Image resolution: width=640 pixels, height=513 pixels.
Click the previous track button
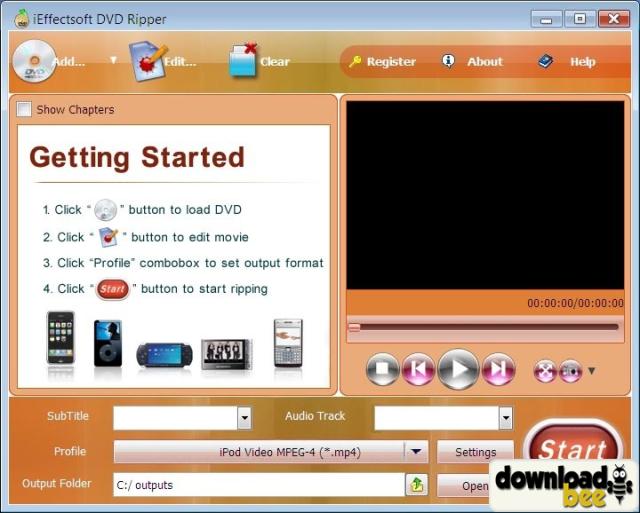click(x=418, y=369)
